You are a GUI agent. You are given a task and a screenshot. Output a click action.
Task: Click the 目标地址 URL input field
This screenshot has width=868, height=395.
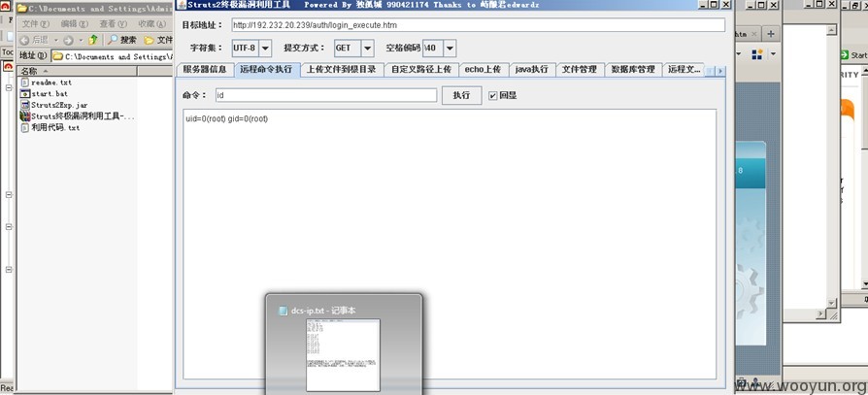point(479,25)
